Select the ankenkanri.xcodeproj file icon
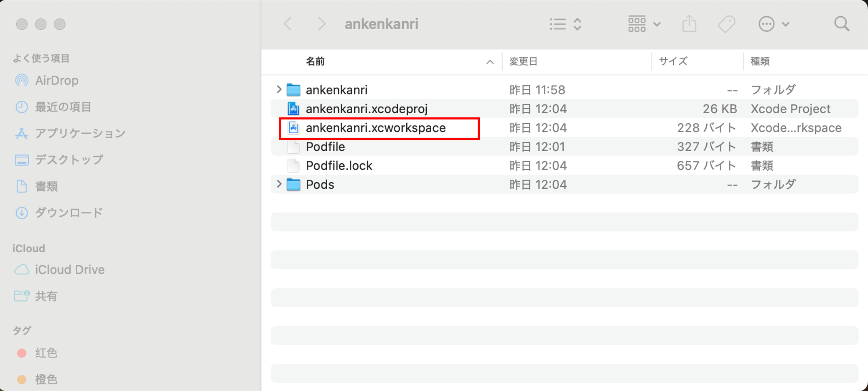The image size is (868, 391). click(x=293, y=109)
